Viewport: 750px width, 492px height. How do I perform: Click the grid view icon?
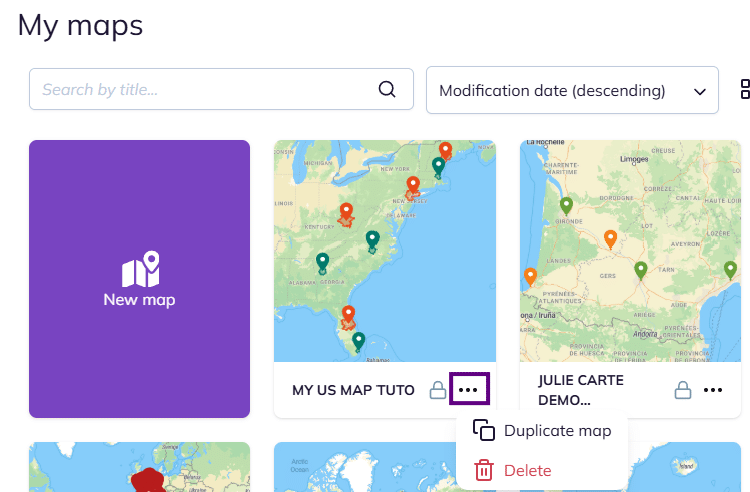[745, 90]
